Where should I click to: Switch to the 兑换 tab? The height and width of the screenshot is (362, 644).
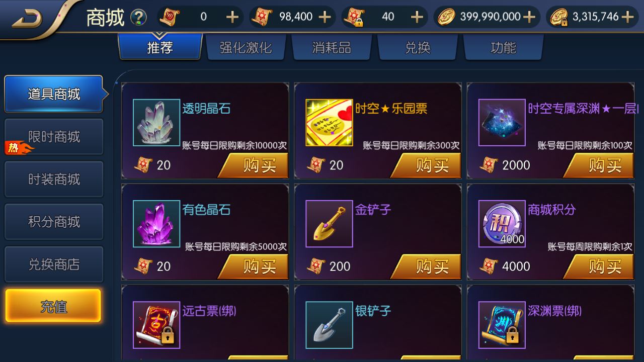click(x=418, y=48)
